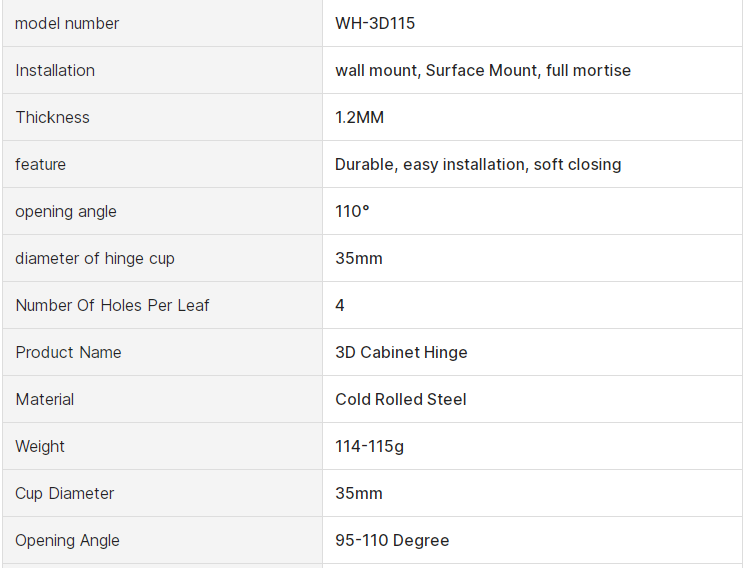Screen dimensions: 746x568
Task: Click 'wall mount, Surface Mount, full mortise' text
Action: click(483, 70)
